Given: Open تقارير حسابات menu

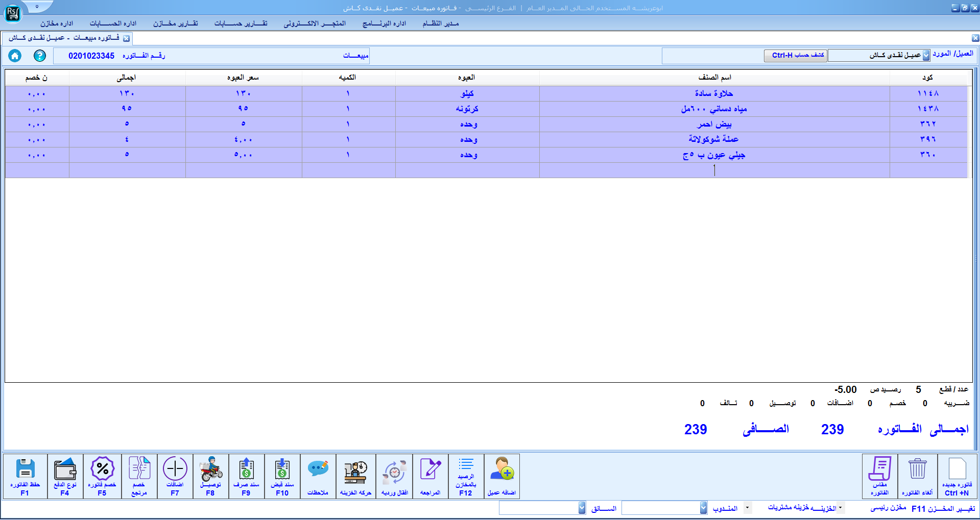Looking at the screenshot, I should coord(241,23).
